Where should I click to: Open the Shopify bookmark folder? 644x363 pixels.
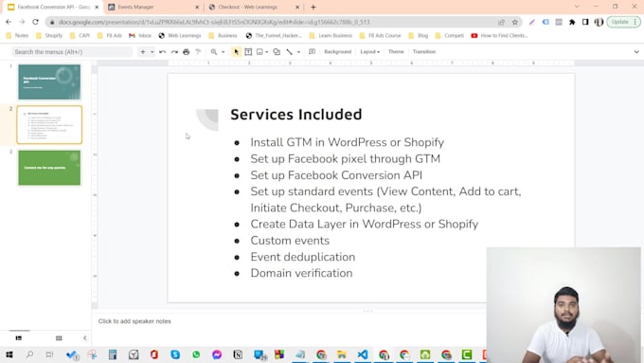tap(49, 36)
